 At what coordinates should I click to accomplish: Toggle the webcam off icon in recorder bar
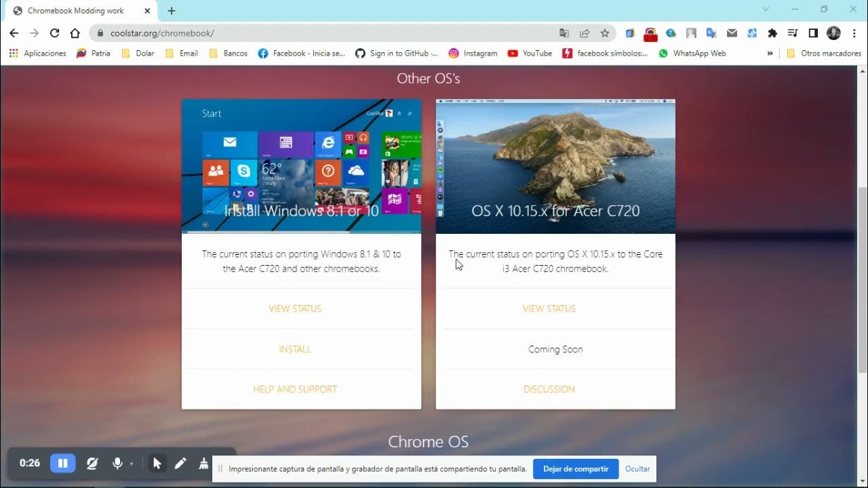click(92, 464)
